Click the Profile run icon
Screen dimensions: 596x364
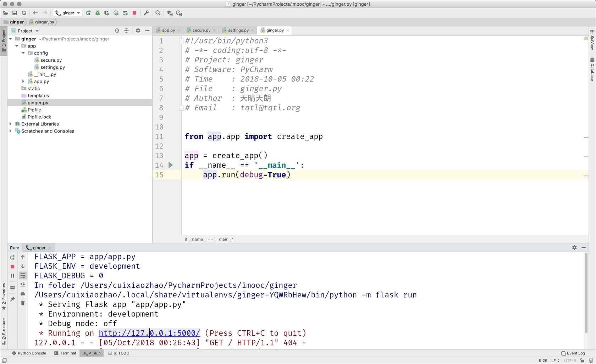coord(116,13)
